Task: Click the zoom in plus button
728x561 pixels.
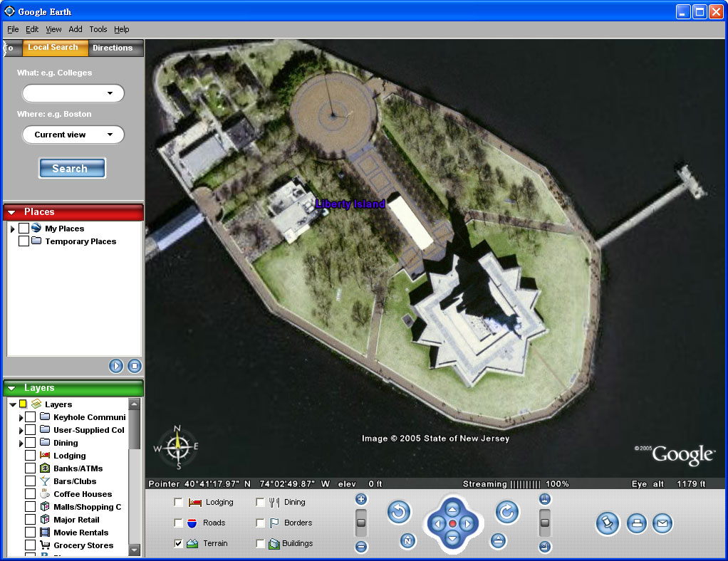Action: [361, 499]
